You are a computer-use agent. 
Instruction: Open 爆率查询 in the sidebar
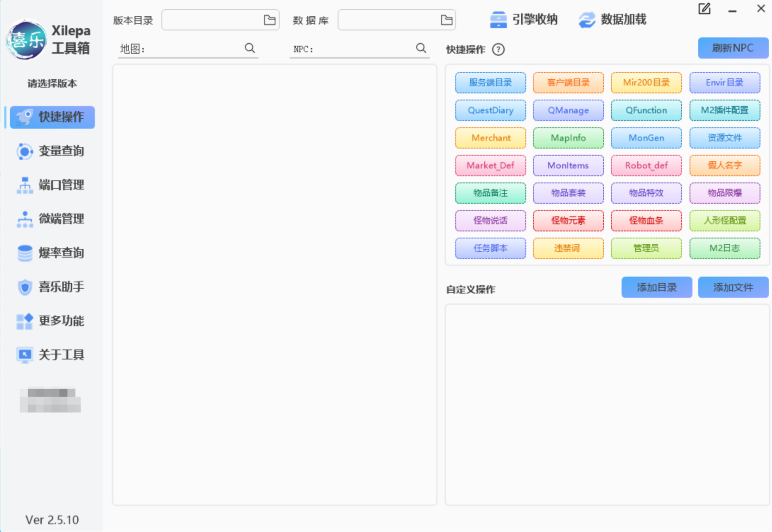tap(52, 253)
